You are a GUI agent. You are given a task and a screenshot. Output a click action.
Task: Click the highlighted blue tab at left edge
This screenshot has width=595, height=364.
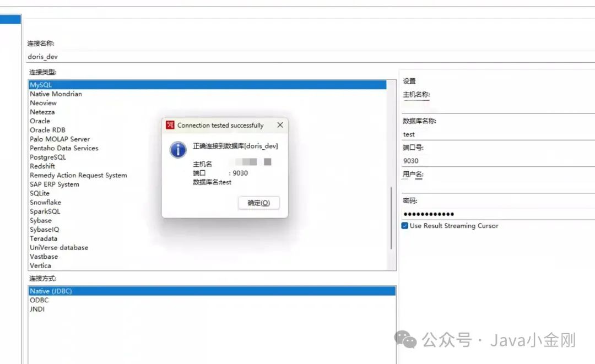tap(10, 19)
